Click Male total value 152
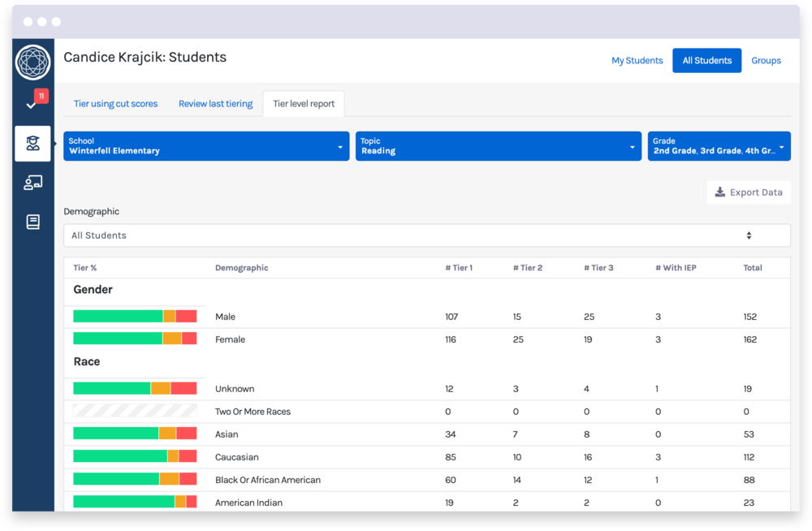The width and height of the screenshot is (812, 531). (749, 317)
